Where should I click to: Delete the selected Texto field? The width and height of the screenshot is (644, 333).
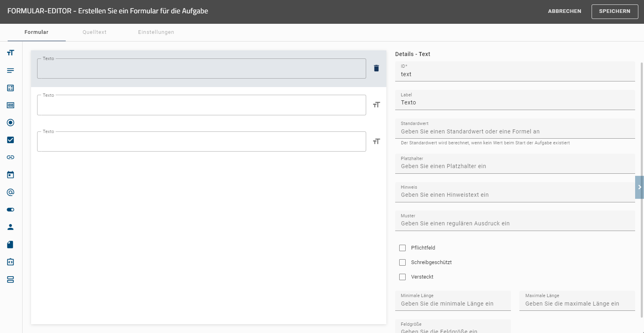point(376,68)
